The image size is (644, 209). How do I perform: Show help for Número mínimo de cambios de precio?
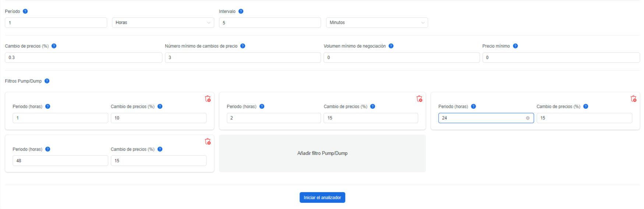[x=243, y=46]
